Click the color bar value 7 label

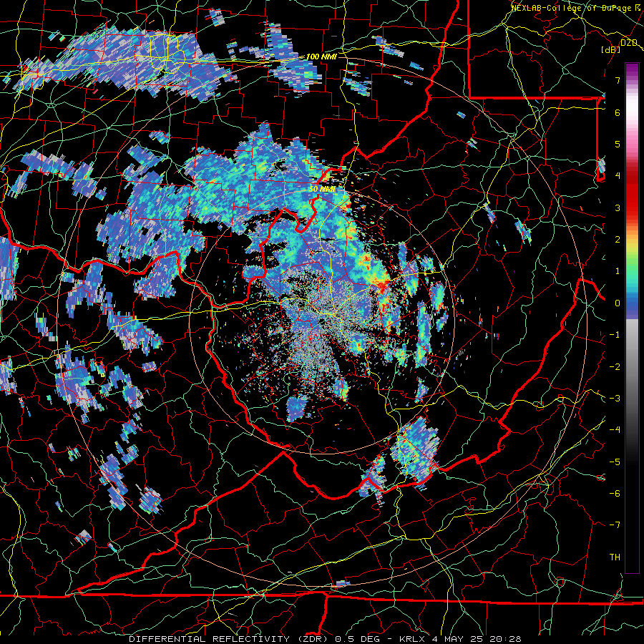coord(618,80)
